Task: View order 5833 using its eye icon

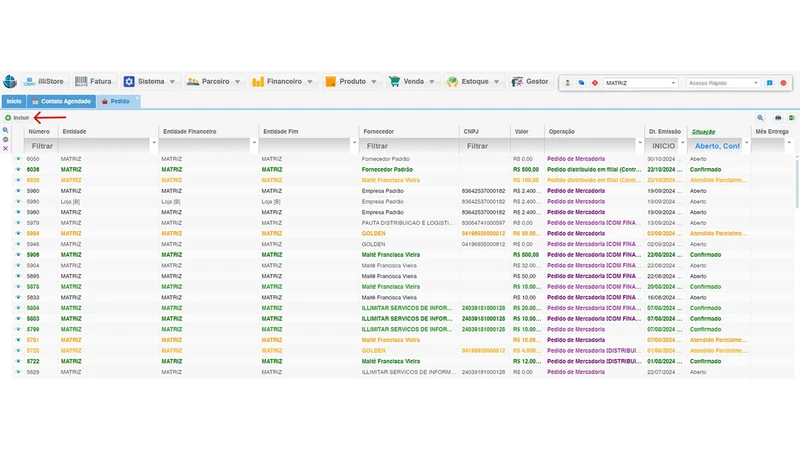Action: [x=18, y=297]
